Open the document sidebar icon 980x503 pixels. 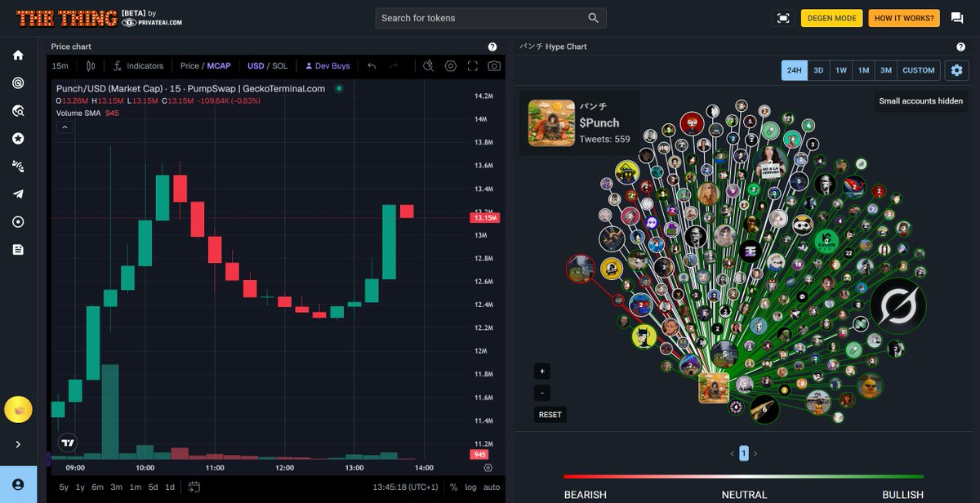(18, 250)
